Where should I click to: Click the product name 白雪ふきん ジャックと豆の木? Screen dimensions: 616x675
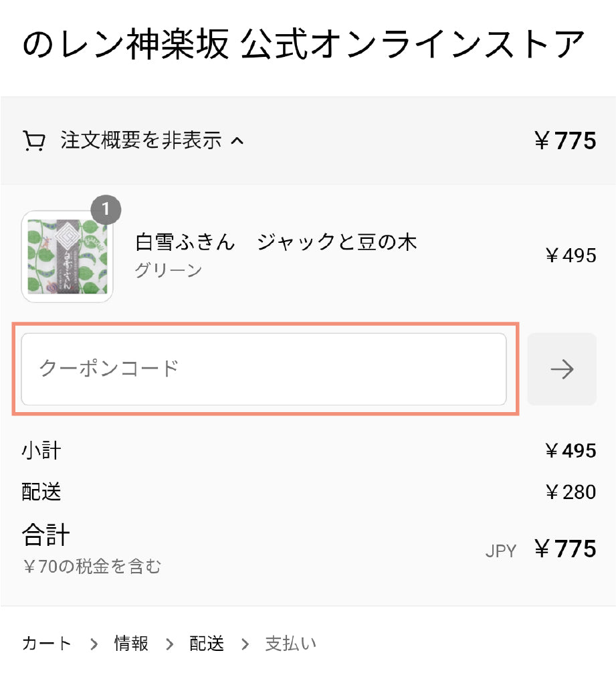pyautogui.click(x=276, y=242)
